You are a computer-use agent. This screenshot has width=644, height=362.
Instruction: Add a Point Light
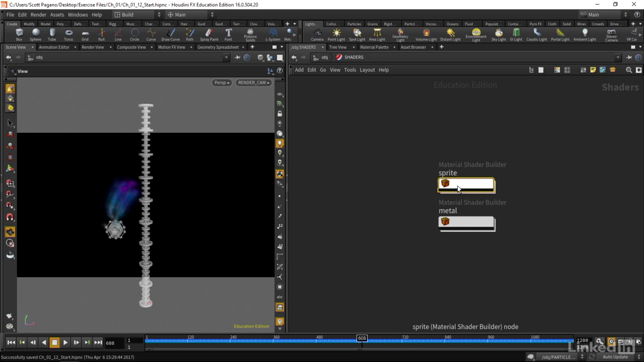[336, 35]
